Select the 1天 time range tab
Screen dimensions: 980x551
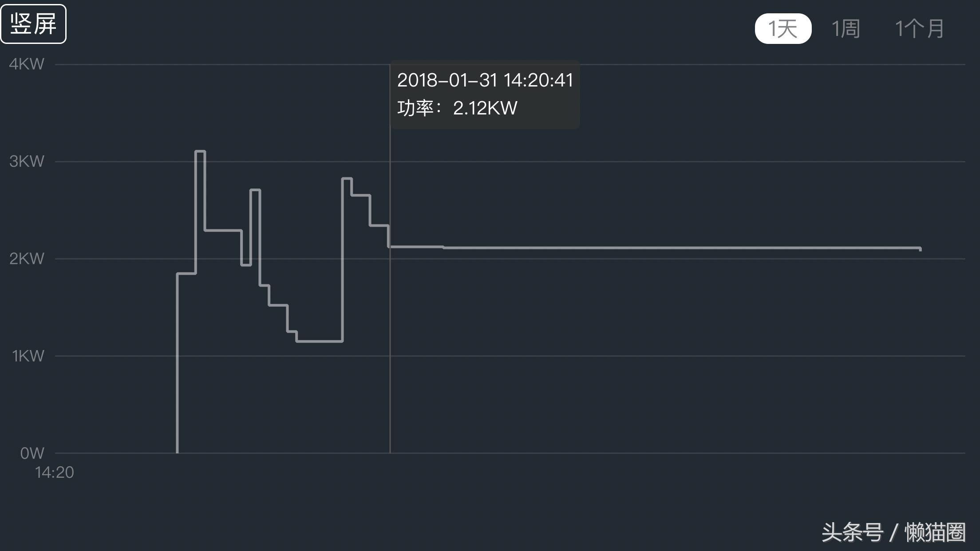click(x=782, y=28)
